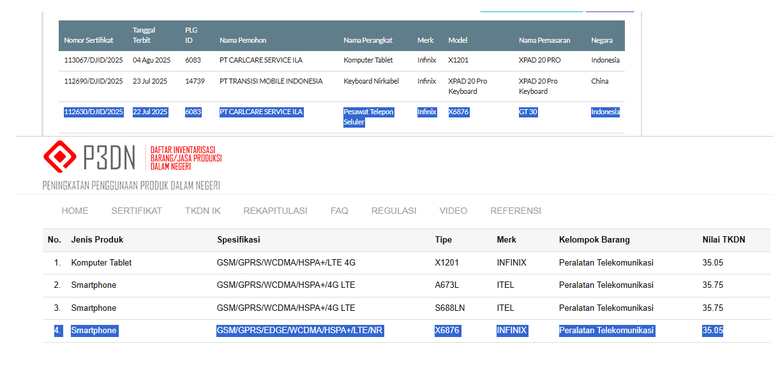
Task: Click the Daftar Inventarisasi Barang/Jasa heading text
Action: [x=186, y=158]
